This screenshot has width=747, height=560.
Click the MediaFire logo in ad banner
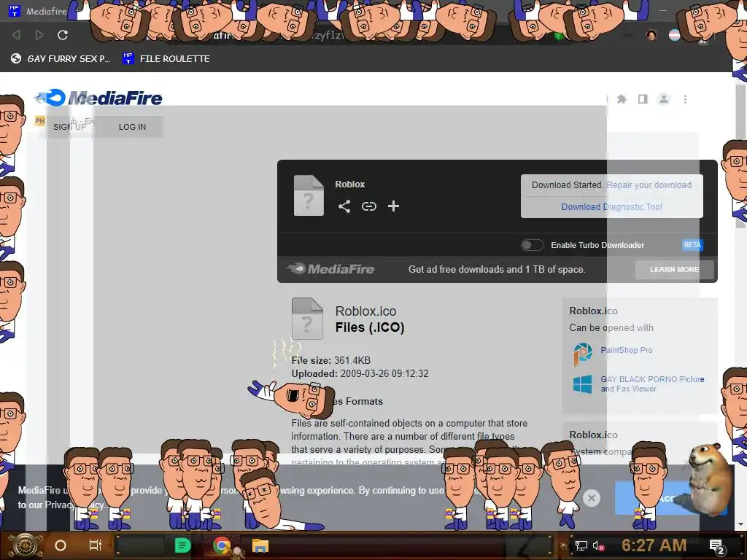click(x=330, y=269)
